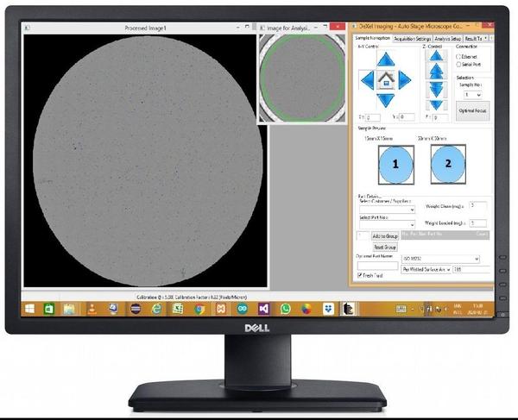Viewport: 518px width, 420px height.
Task: Open Arduino IDE from taskbar
Action: pyautogui.click(x=243, y=309)
